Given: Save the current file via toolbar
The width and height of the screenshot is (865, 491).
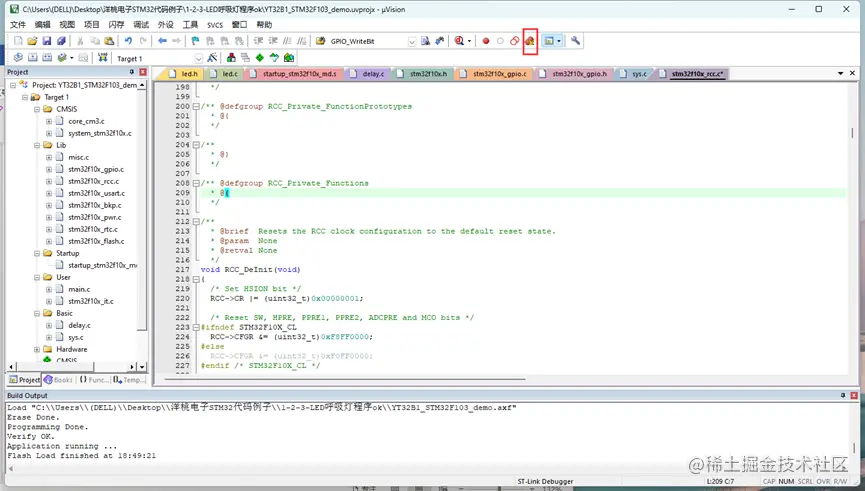Looking at the screenshot, I should pos(47,41).
